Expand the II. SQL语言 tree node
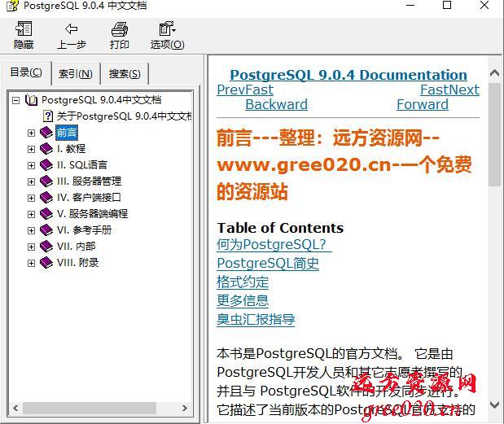504x424 pixels. click(x=31, y=165)
